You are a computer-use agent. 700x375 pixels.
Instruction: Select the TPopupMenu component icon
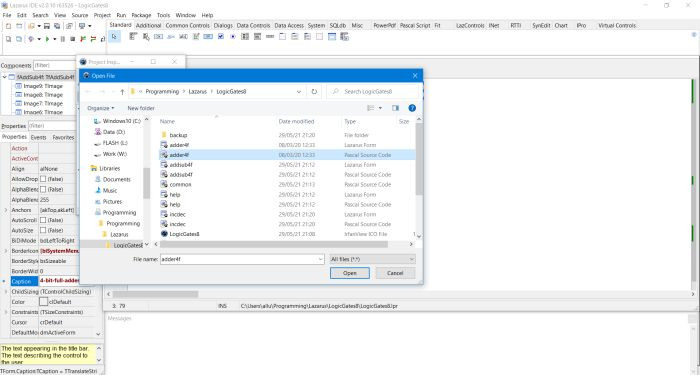click(146, 37)
